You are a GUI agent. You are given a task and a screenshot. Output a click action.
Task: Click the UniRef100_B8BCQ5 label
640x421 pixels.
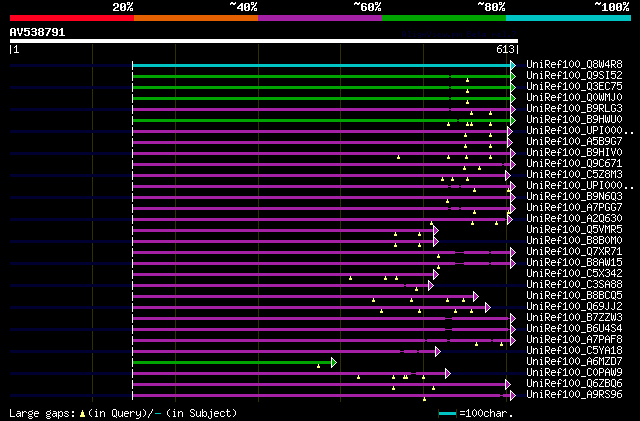[x=574, y=296]
